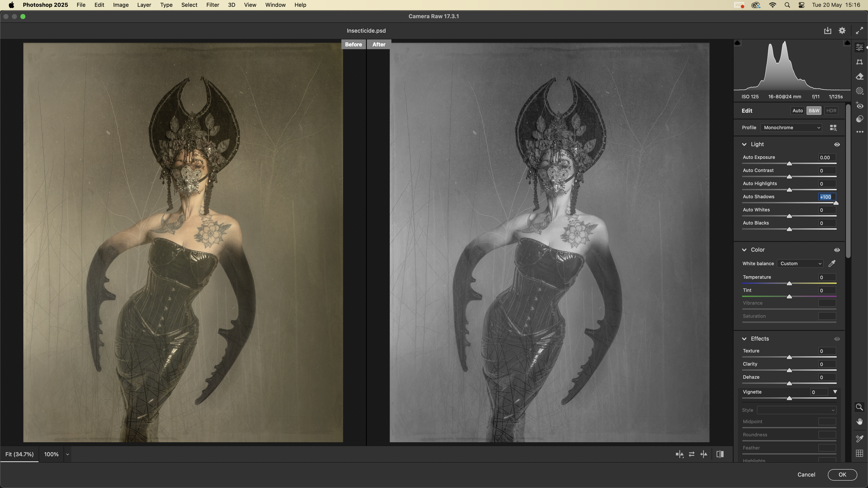868x488 pixels.
Task: Select the Geometry tool in sidebar
Action: point(859,62)
